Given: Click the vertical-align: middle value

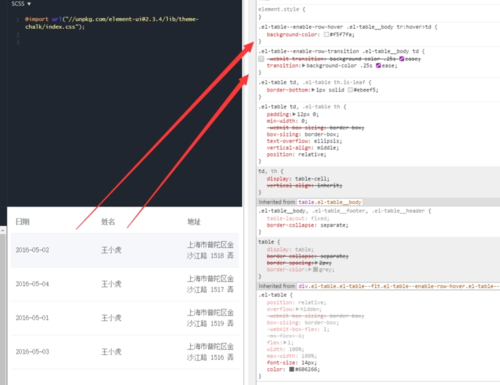Looking at the screenshot, I should [x=328, y=148].
